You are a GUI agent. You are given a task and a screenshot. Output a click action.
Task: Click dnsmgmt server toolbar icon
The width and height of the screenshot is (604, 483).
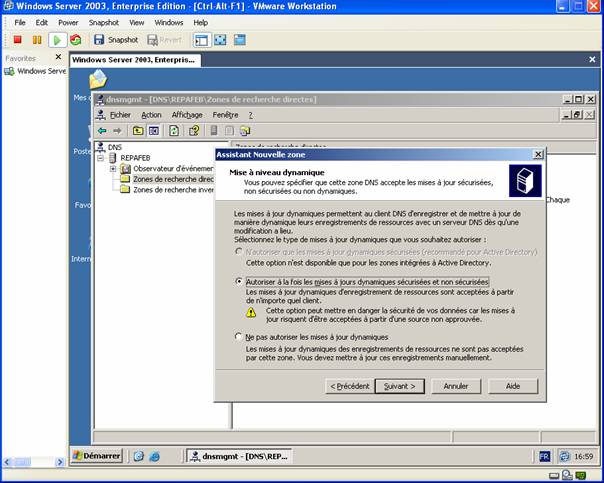pyautogui.click(x=214, y=131)
